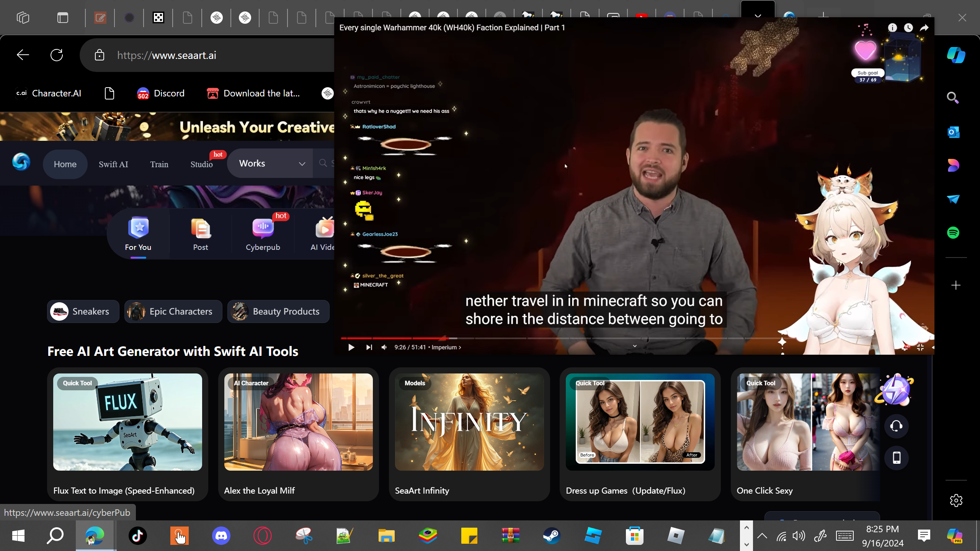The width and height of the screenshot is (980, 551).
Task: Add a new app to the Edge sidebar
Action: tap(956, 285)
